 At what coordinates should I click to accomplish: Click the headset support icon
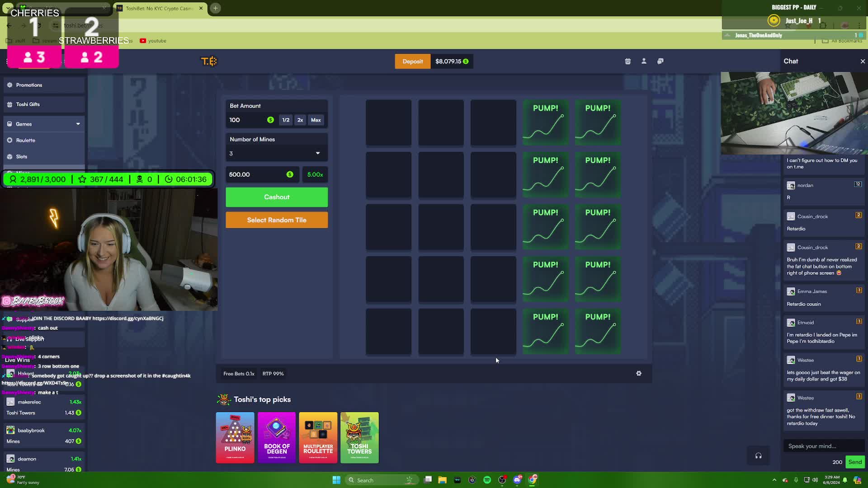(x=758, y=456)
